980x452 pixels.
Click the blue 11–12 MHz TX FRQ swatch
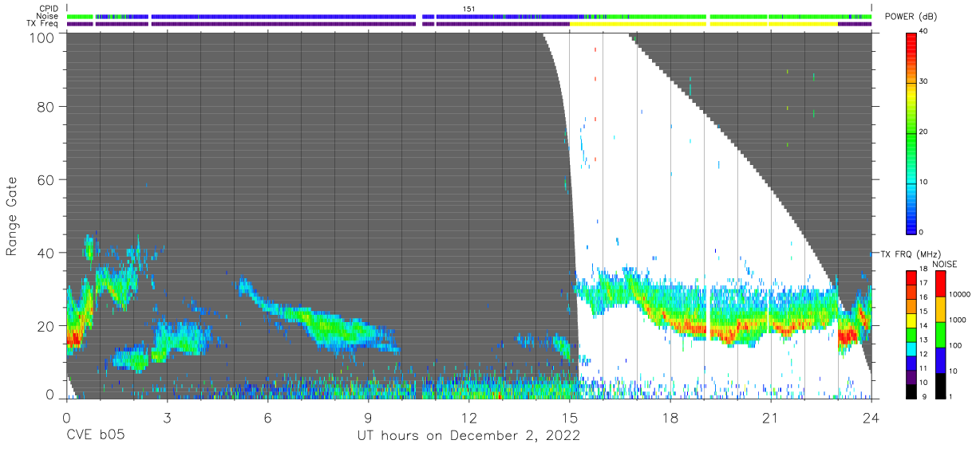(911, 363)
